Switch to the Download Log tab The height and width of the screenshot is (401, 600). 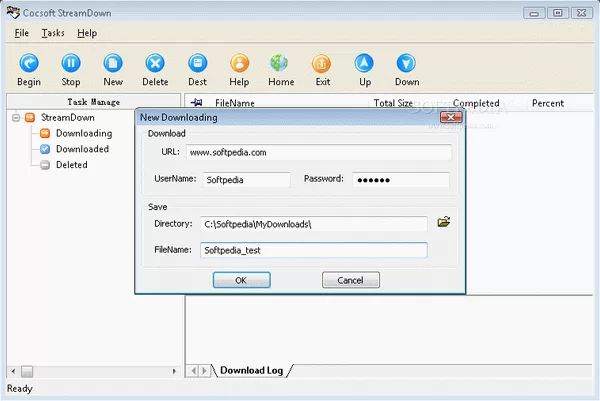tap(251, 370)
